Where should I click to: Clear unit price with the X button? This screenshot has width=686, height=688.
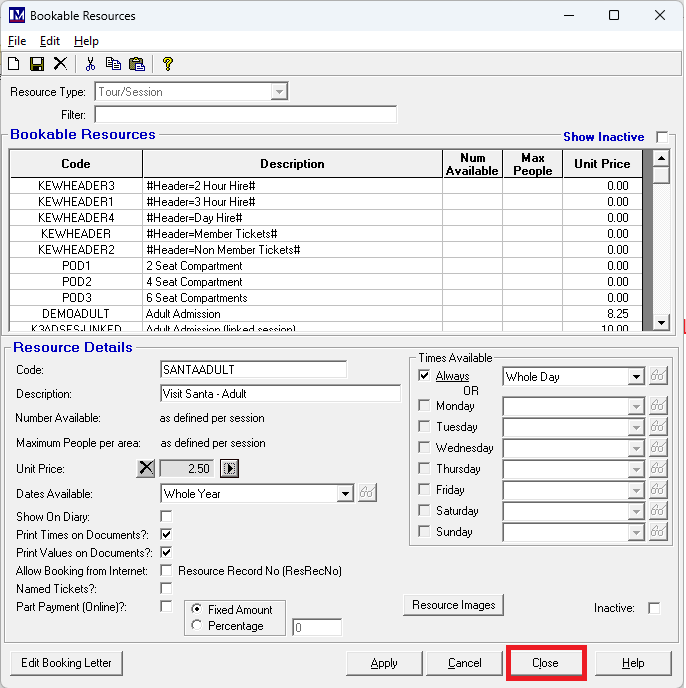[147, 468]
